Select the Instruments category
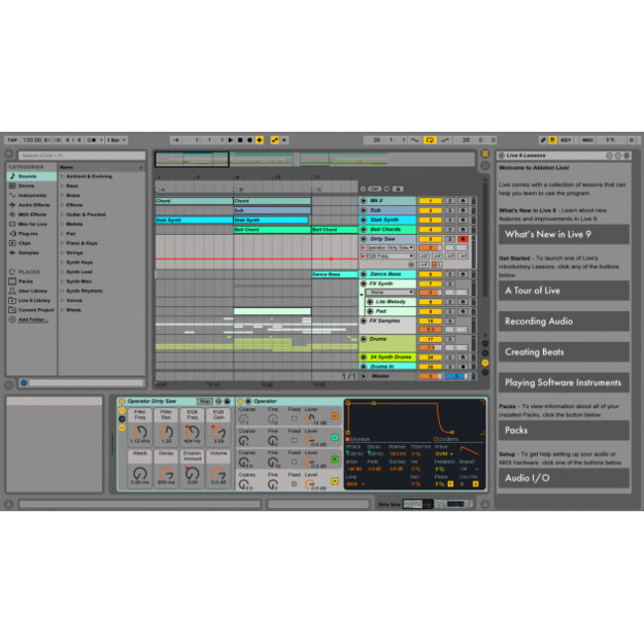The image size is (644, 644). (32, 195)
